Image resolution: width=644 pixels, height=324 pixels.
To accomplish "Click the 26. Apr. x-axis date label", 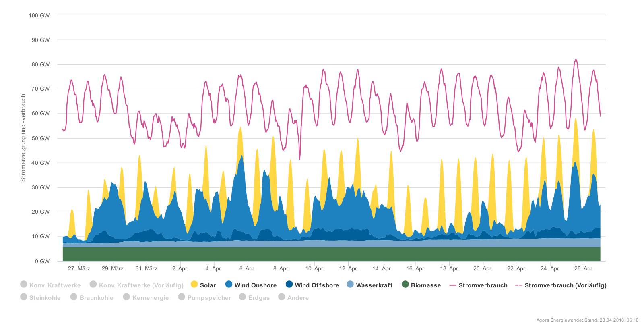I will [x=584, y=268].
